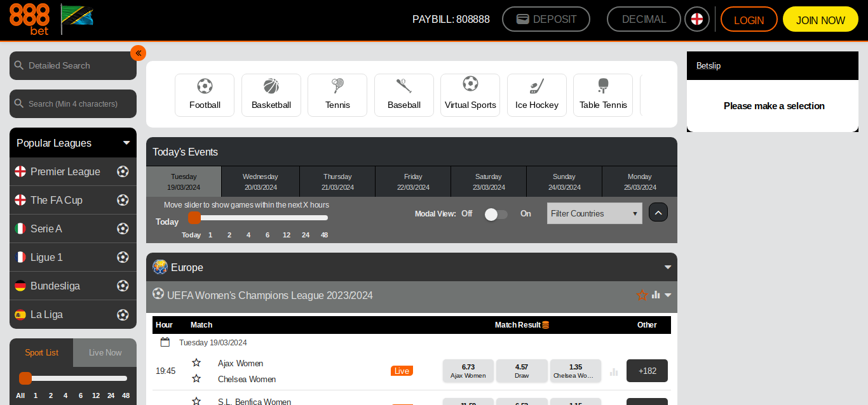This screenshot has height=405, width=868.
Task: Select the Friday 22/03/2024 tab
Action: (x=413, y=182)
